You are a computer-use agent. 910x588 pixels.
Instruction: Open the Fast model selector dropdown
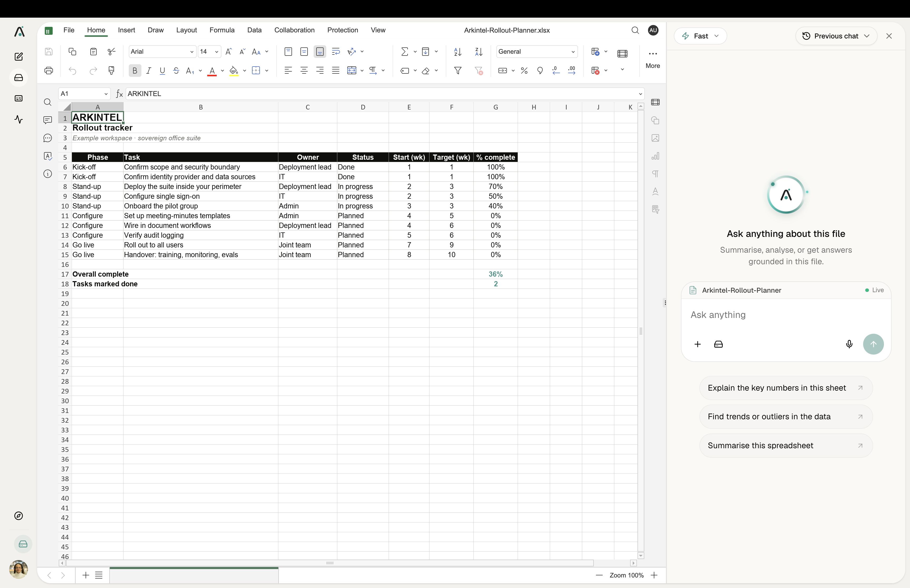point(700,36)
